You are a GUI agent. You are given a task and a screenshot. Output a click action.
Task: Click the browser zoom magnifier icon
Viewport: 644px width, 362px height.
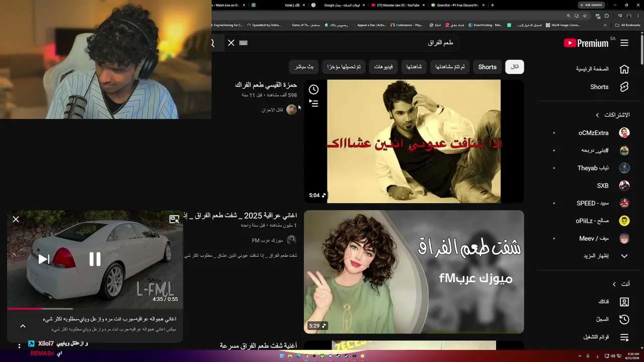(569, 16)
